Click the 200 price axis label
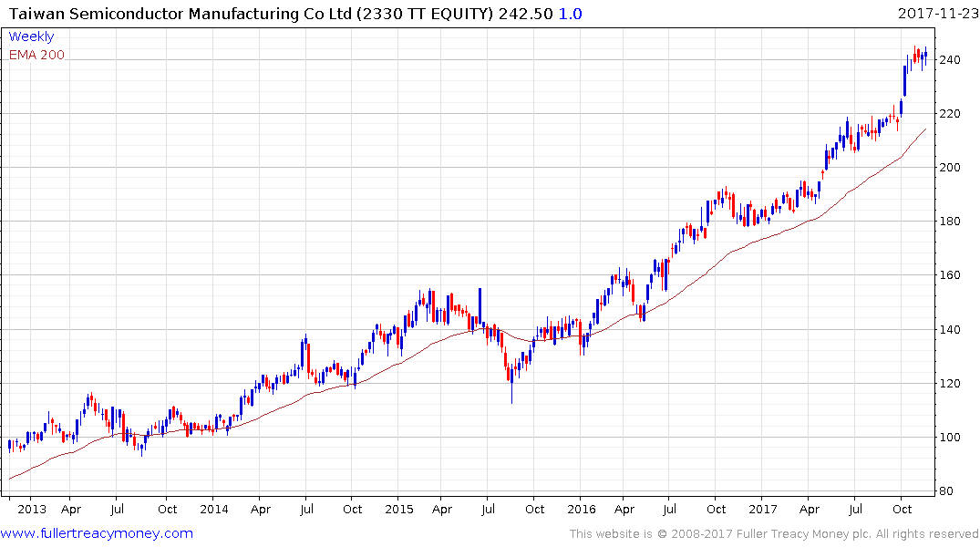This screenshot has width=980, height=547. (x=949, y=168)
